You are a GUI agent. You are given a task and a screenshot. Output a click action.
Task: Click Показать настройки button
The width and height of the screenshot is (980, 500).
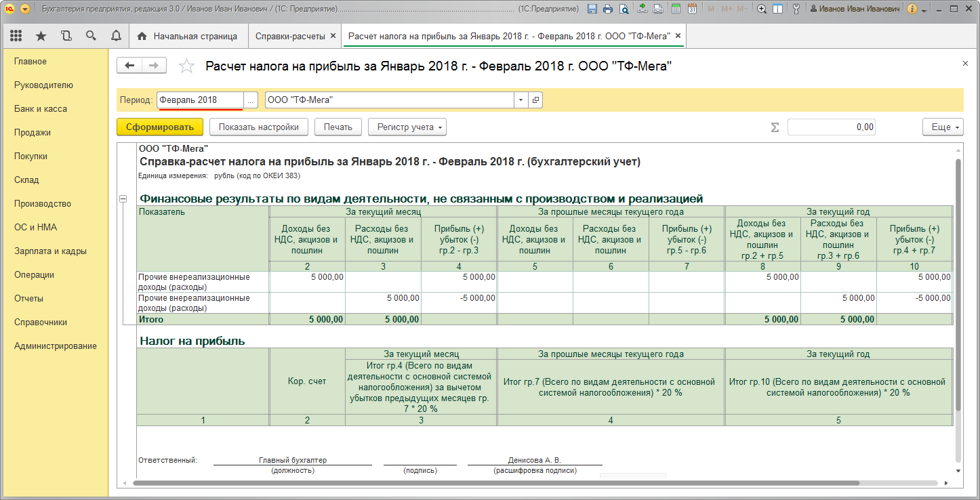[259, 127]
